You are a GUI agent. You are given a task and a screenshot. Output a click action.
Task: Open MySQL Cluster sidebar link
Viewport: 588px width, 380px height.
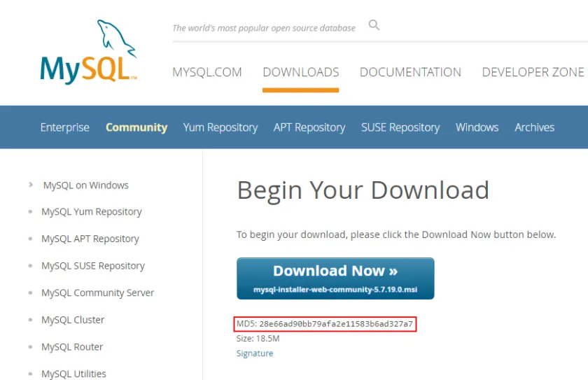click(73, 320)
